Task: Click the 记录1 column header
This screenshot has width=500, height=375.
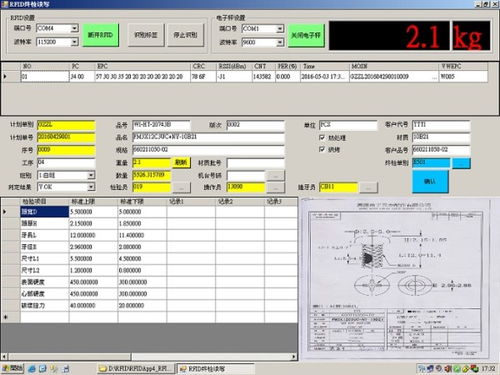Action: pos(191,202)
